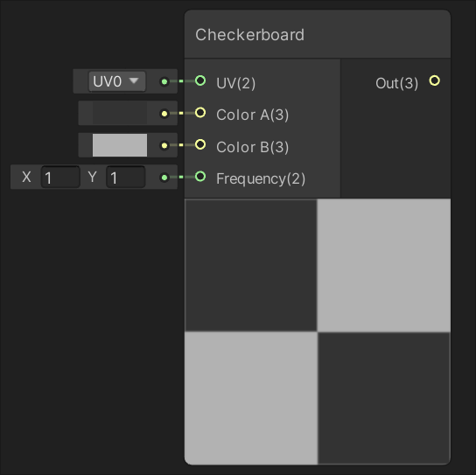Click the Out(3) output port
Screen dimensions: 476x475
[x=434, y=80]
